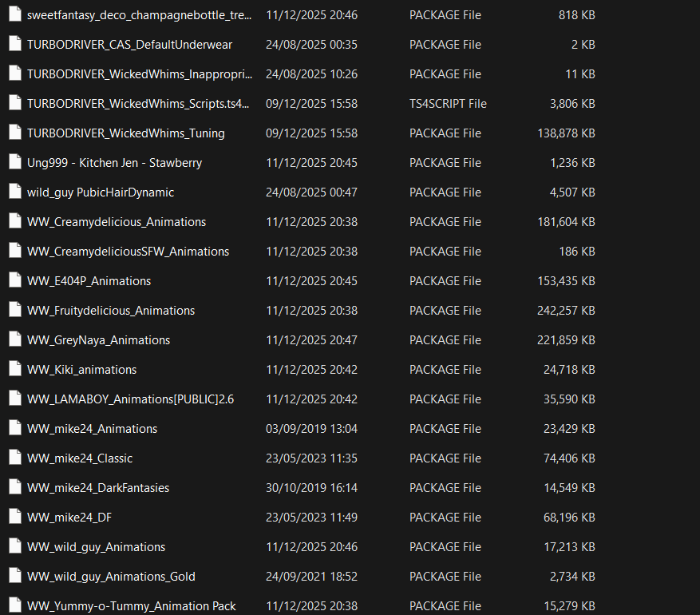700x615 pixels.
Task: Click the date 24/09/2021 18:52
Action: point(311,576)
